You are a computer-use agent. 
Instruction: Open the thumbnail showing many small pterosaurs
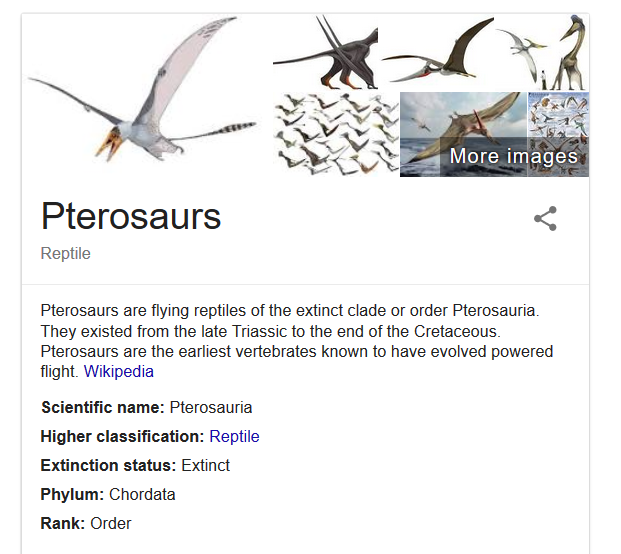(x=335, y=134)
